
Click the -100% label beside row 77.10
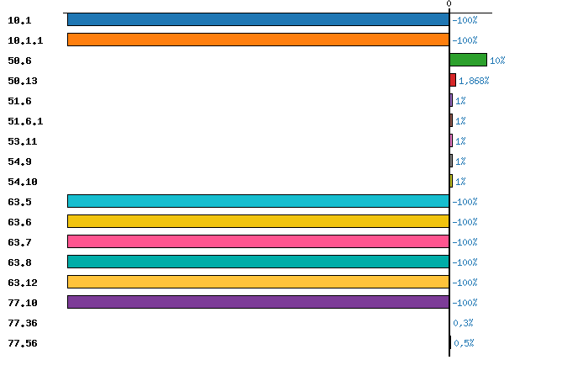coord(465,303)
